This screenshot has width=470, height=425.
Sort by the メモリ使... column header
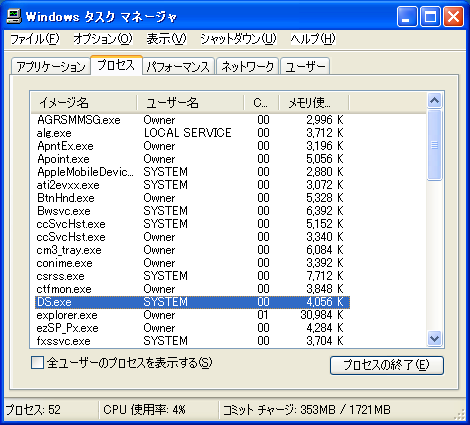click(313, 102)
